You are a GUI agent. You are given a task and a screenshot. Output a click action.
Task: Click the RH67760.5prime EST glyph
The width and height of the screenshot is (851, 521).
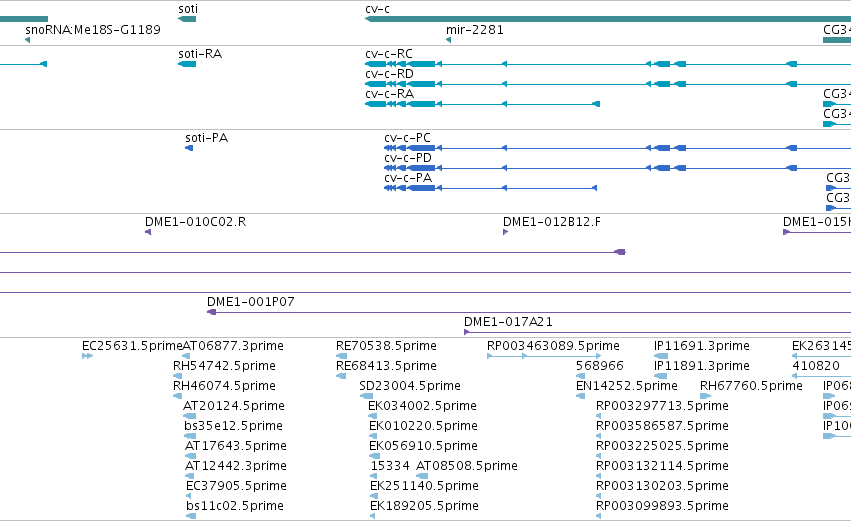(706, 396)
